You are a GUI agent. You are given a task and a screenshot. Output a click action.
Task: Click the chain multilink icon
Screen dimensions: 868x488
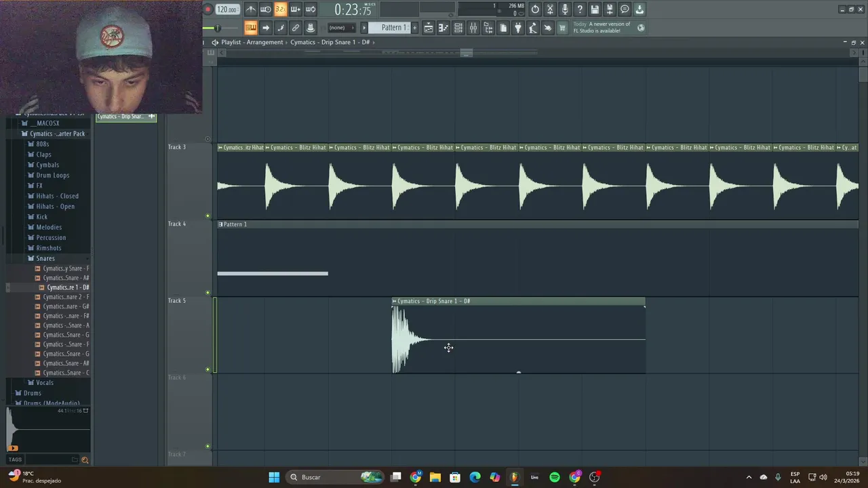click(x=296, y=28)
